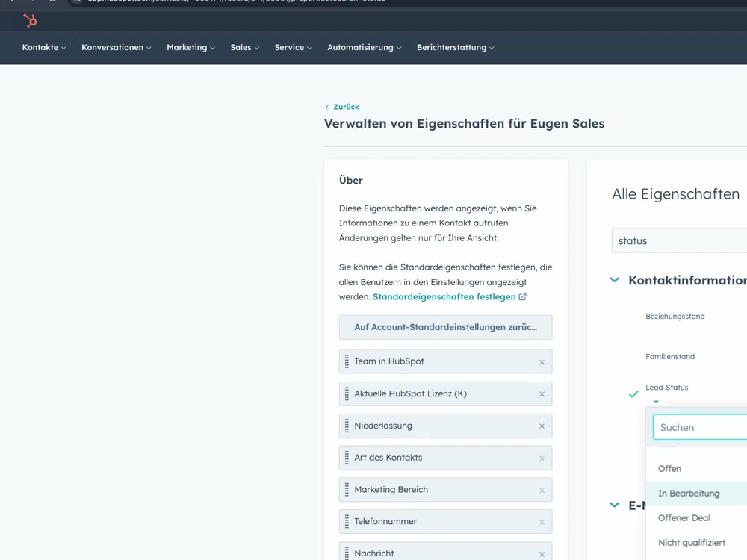The width and height of the screenshot is (747, 560).
Task: Click the Über section heading
Action: click(350, 180)
